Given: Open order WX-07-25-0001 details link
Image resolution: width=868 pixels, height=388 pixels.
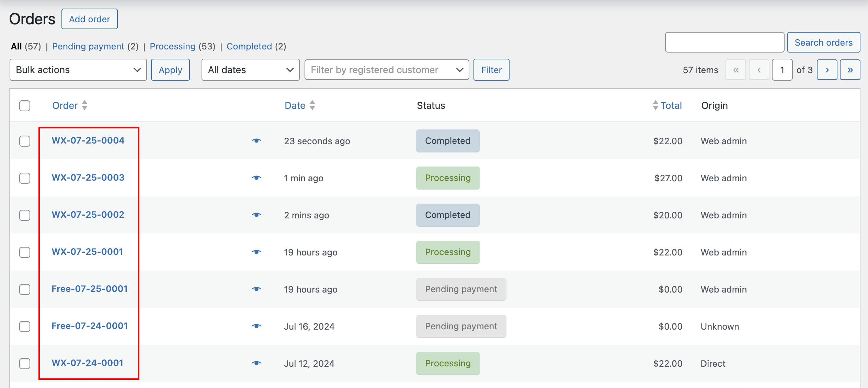Looking at the screenshot, I should click(x=88, y=252).
